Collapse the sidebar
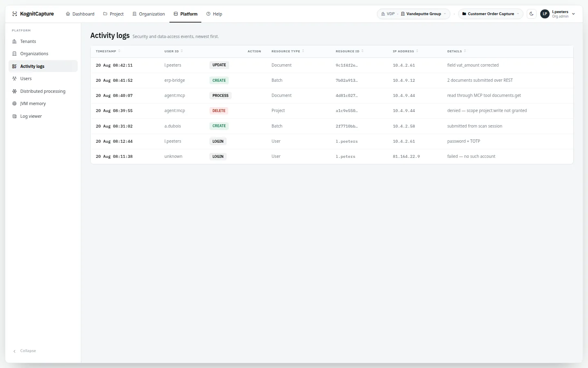 [24, 351]
